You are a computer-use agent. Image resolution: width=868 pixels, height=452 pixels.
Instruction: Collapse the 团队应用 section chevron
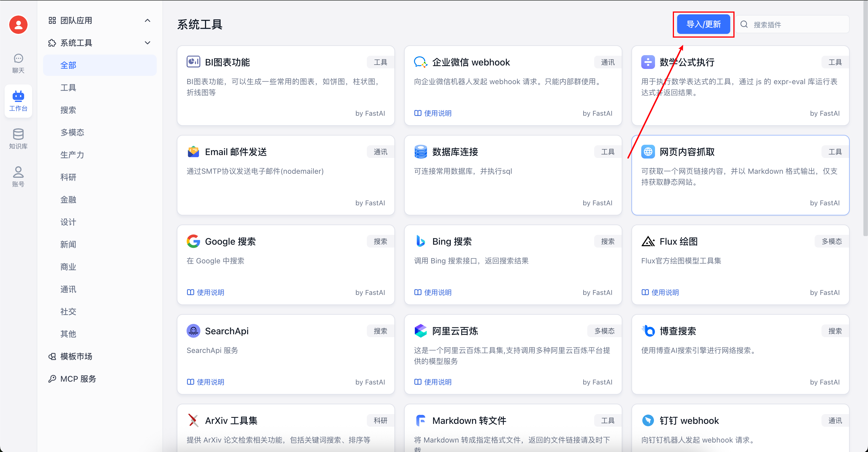(147, 21)
